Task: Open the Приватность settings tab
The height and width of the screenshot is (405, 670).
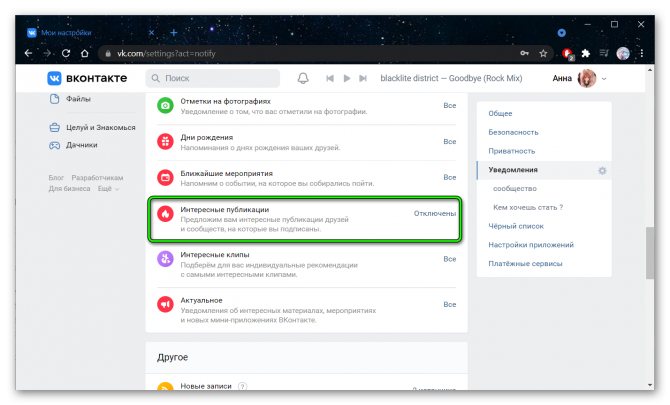Action: coord(511,151)
